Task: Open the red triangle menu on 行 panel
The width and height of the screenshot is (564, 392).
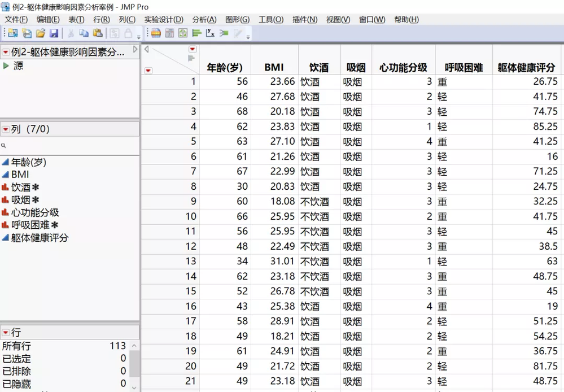Action: click(x=6, y=332)
